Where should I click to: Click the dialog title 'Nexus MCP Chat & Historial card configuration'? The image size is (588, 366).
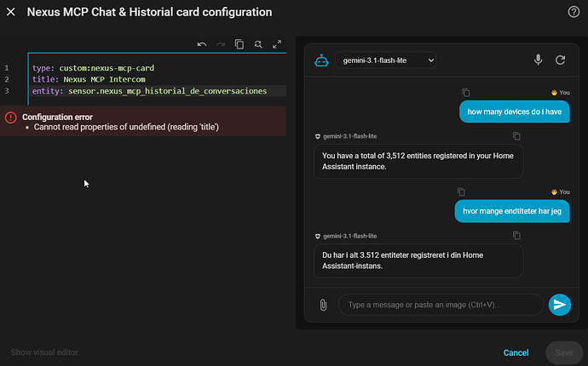point(149,12)
